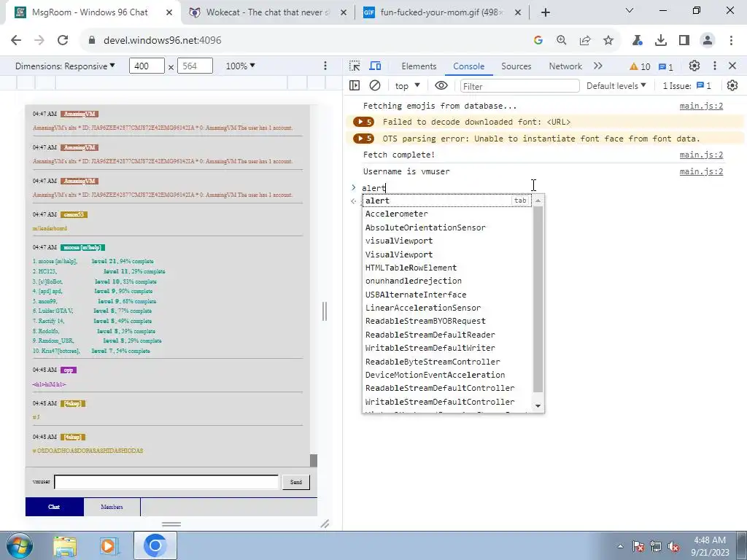Open Windows Media Player taskbar icon
Viewport: 747px width, 560px height.
click(109, 546)
